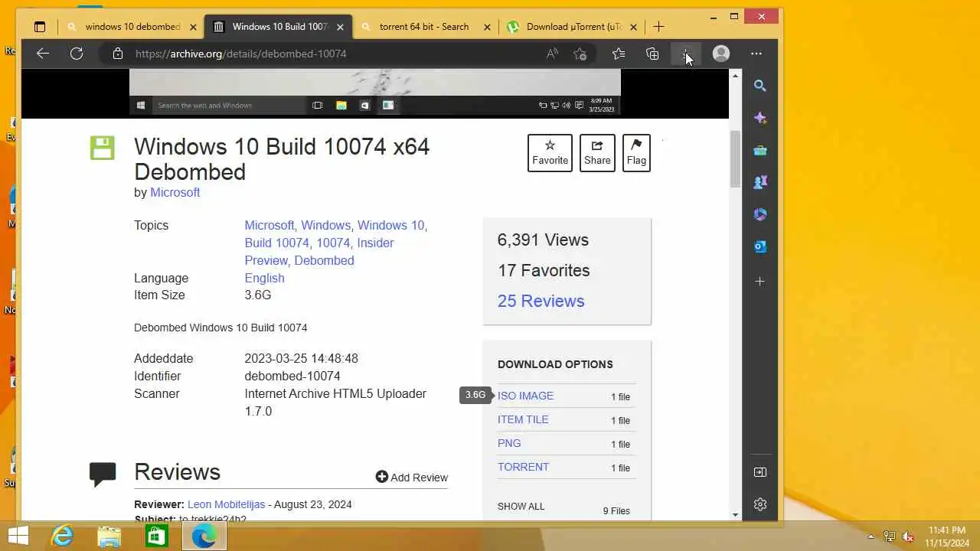Expand SHOW ALL download files
The height and width of the screenshot is (551, 980).
tap(521, 506)
